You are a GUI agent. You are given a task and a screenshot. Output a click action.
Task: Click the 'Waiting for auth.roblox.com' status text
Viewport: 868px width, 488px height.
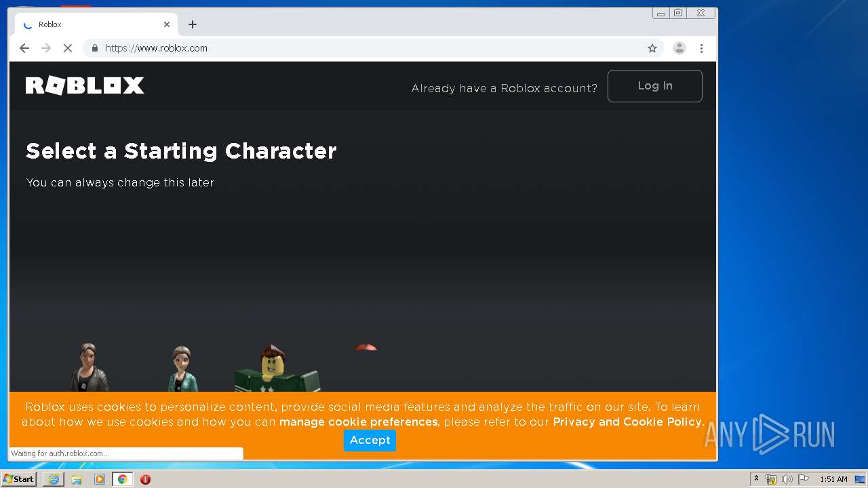coord(60,453)
